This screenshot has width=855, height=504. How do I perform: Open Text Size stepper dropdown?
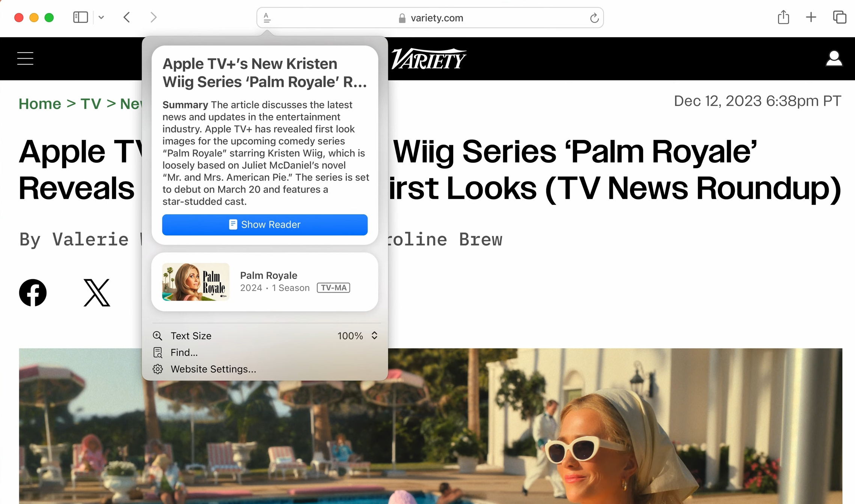click(x=374, y=335)
